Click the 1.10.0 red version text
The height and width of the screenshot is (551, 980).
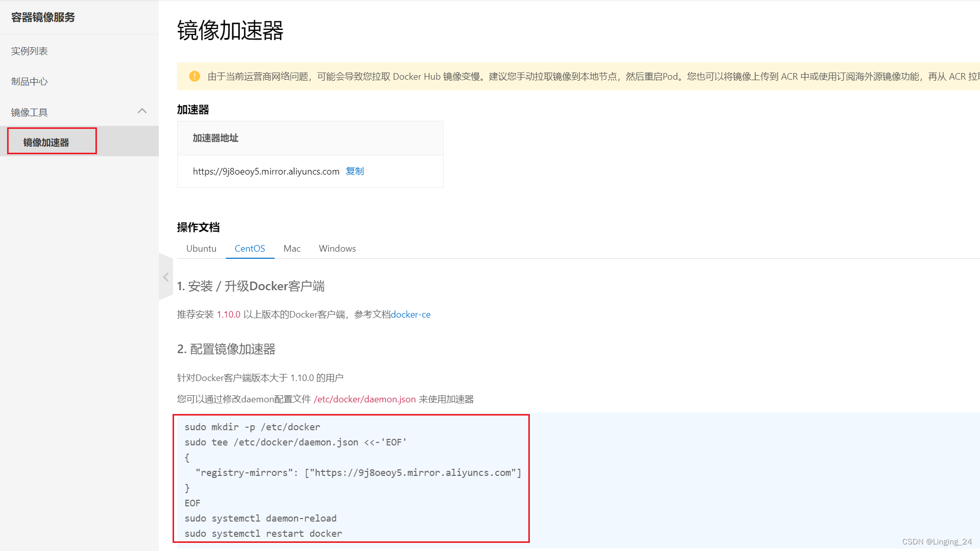pyautogui.click(x=228, y=314)
